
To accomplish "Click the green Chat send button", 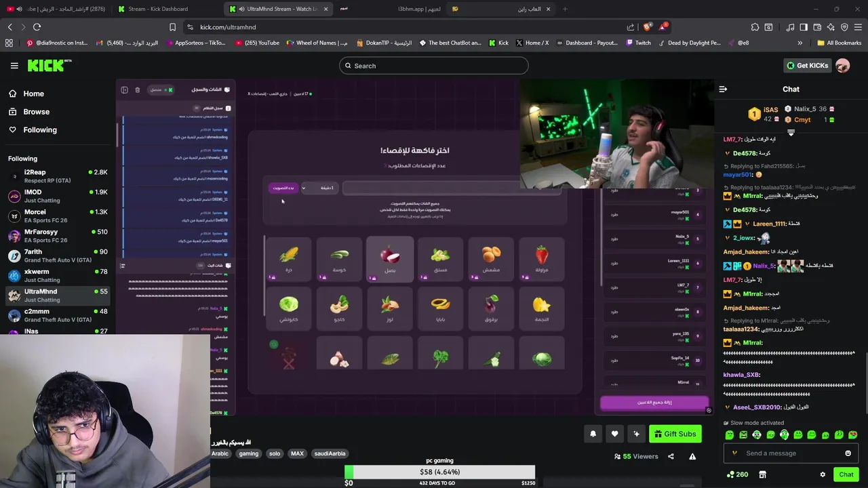I will coord(846,474).
